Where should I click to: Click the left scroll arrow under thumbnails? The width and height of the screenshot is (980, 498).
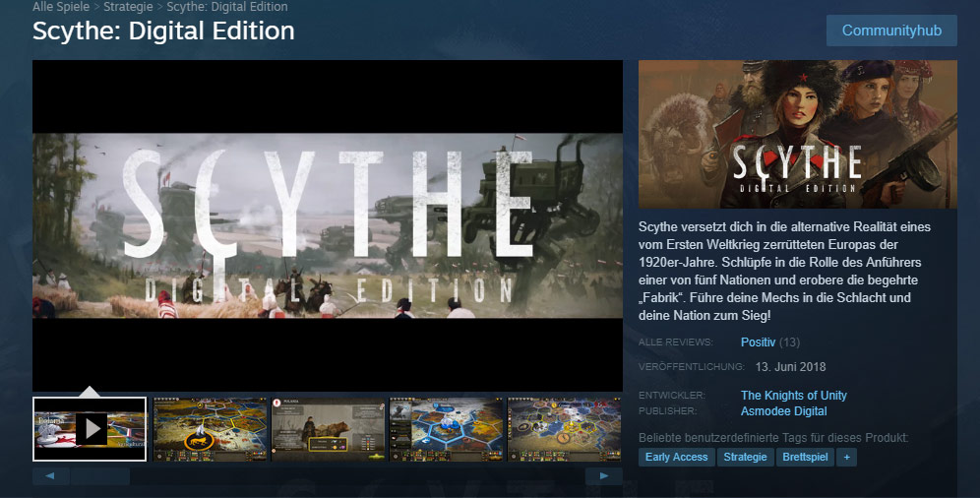[x=50, y=476]
